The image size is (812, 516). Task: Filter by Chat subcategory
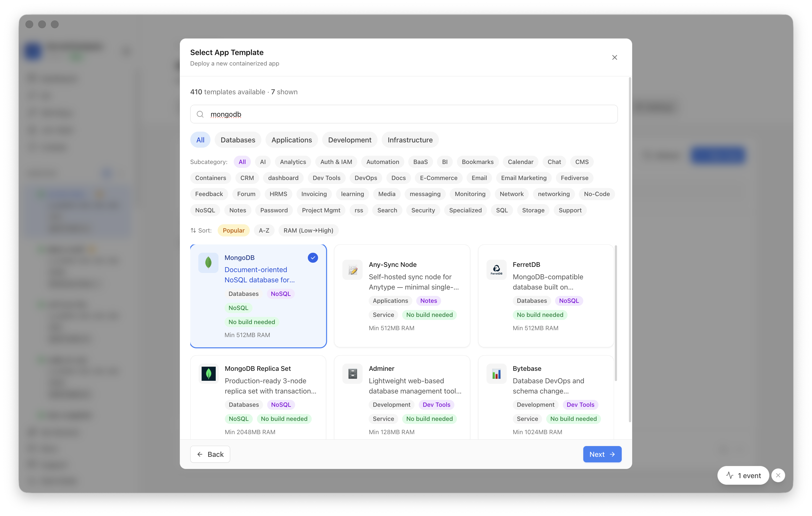tap(554, 162)
